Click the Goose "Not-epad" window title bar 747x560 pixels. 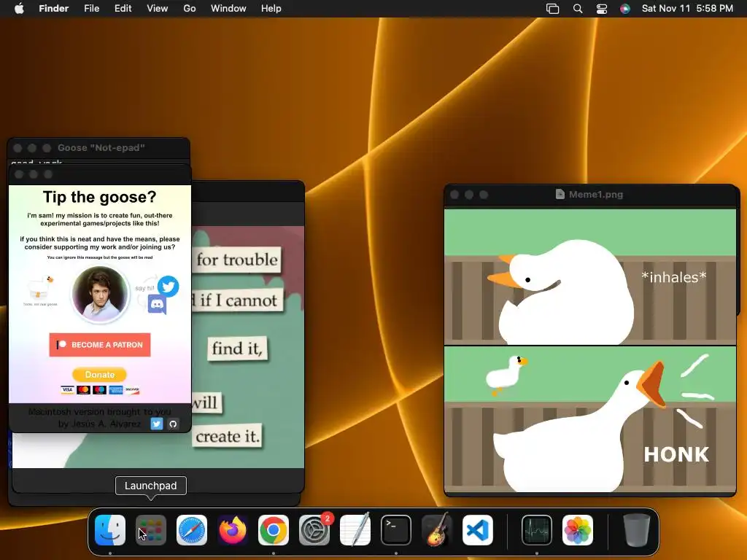(x=98, y=148)
